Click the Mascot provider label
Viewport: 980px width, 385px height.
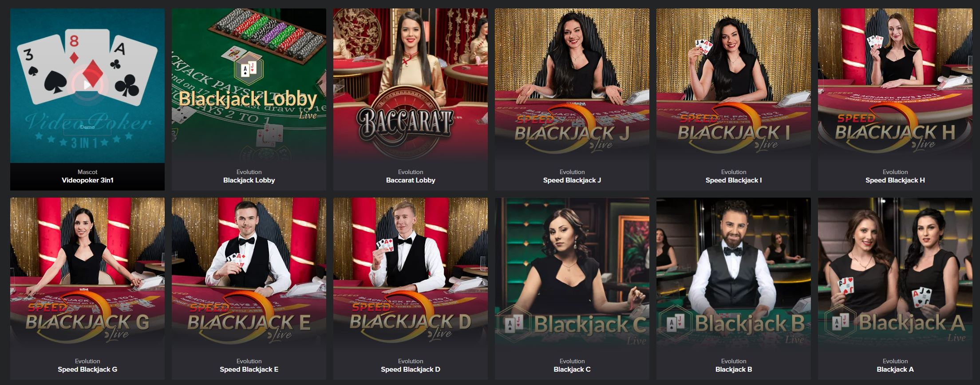87,172
